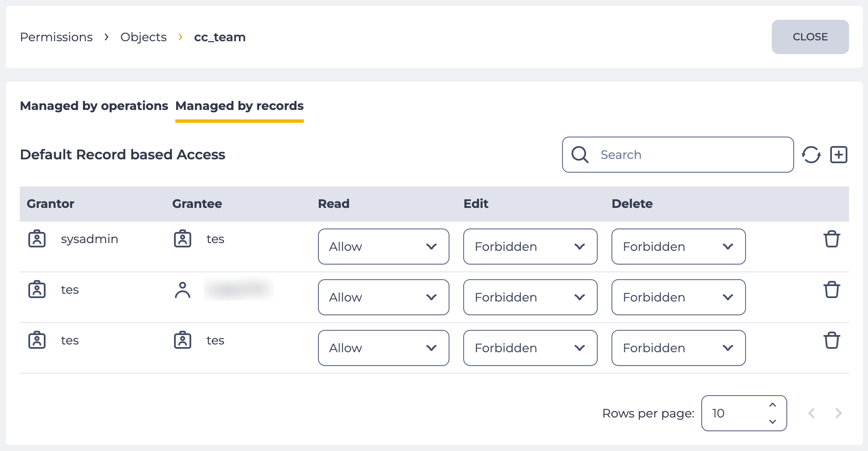Click the user person icon in second row
The image size is (868, 451).
(183, 290)
